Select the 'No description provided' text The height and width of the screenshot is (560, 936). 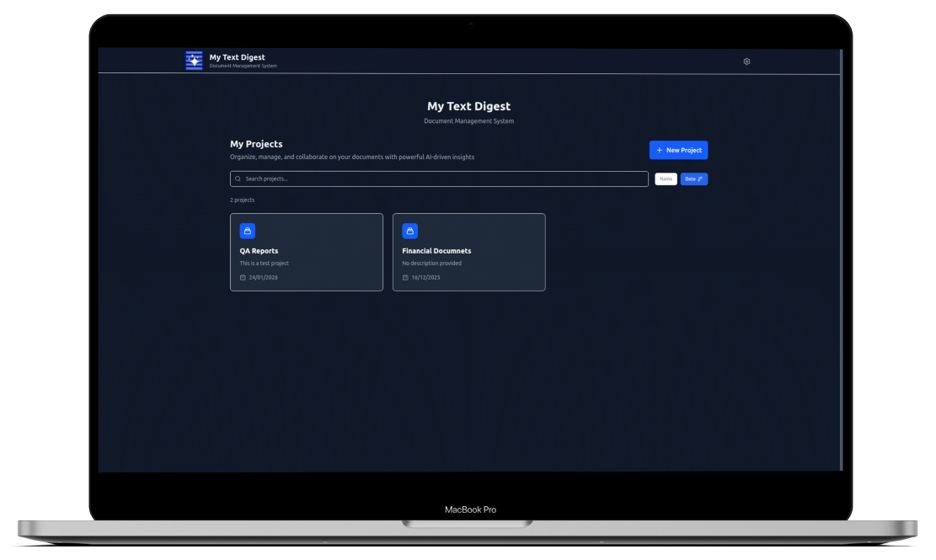[x=432, y=263]
